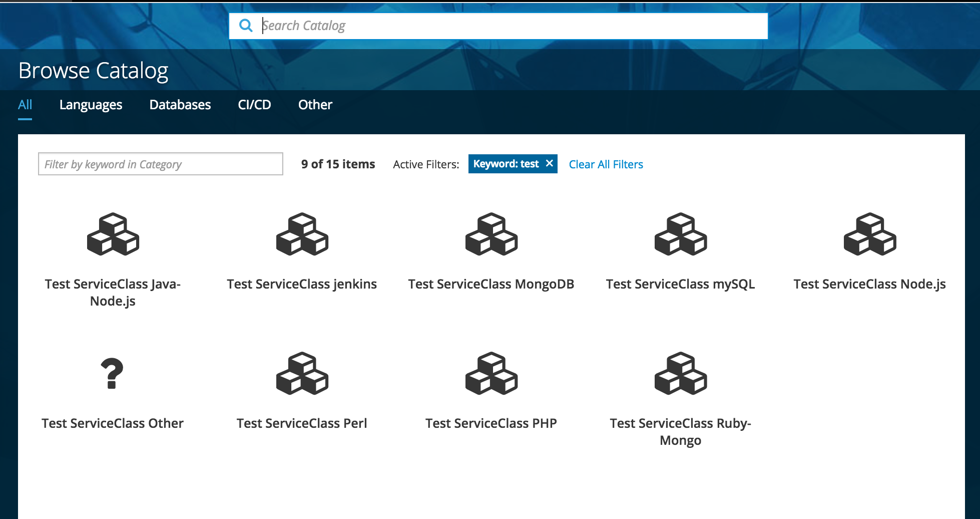This screenshot has width=980, height=519.
Task: Click the magnifying glass search icon
Action: coord(246,26)
